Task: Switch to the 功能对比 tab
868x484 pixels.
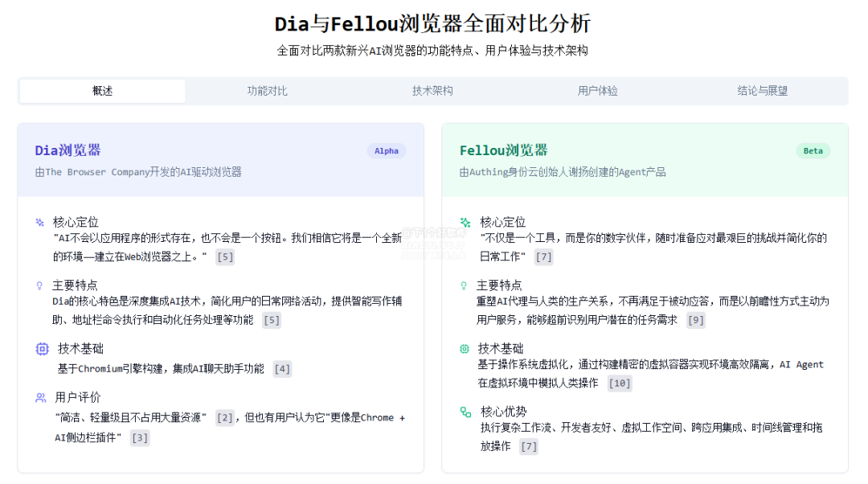Action: (267, 91)
